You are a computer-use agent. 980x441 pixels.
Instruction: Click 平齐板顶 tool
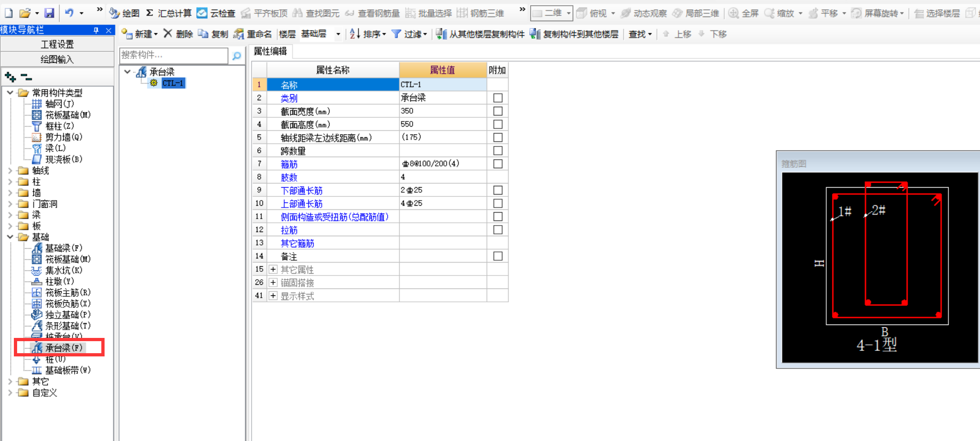pos(264,13)
